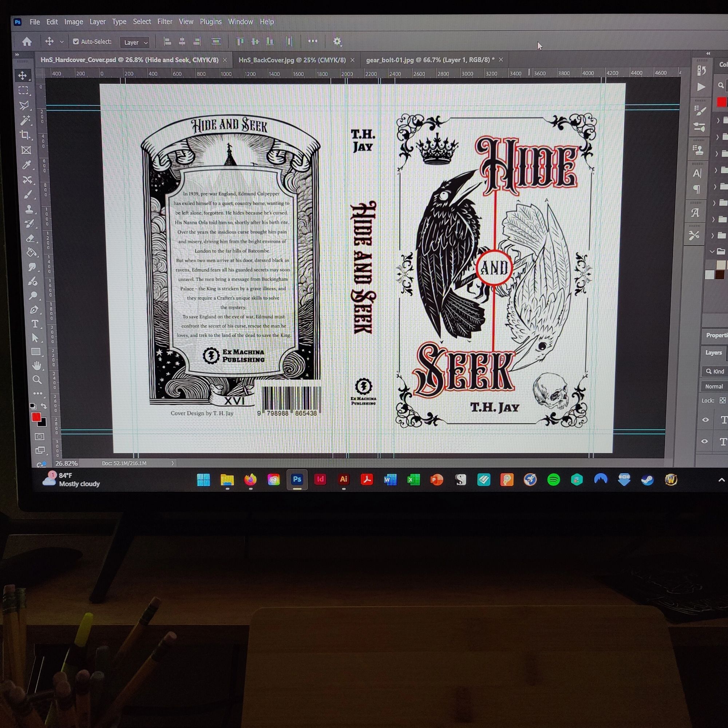Hide the top text layer's eye icon
The image size is (728, 728).
[706, 420]
